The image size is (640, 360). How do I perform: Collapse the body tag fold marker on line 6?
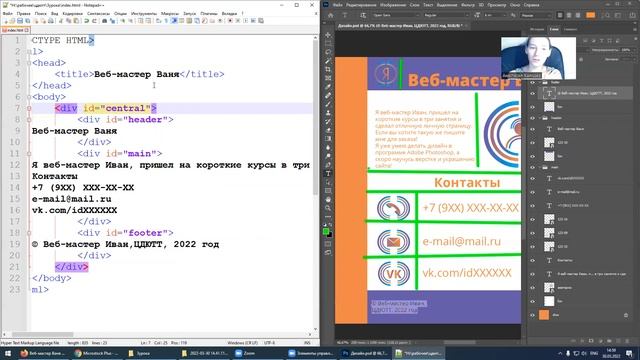29,97
